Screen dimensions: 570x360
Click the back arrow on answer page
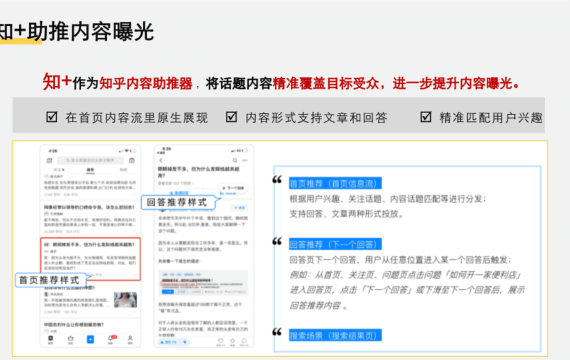[161, 160]
